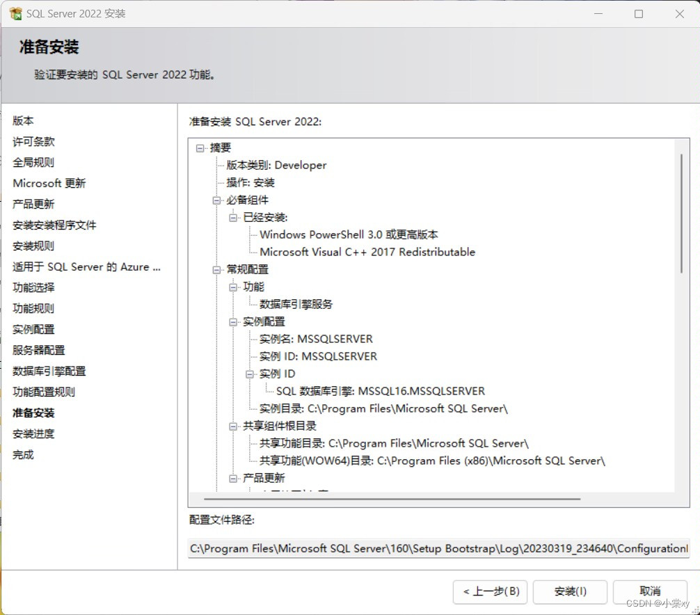Screen dimensions: 700x615
Task: Select the 全局规则 step
Action: click(33, 163)
